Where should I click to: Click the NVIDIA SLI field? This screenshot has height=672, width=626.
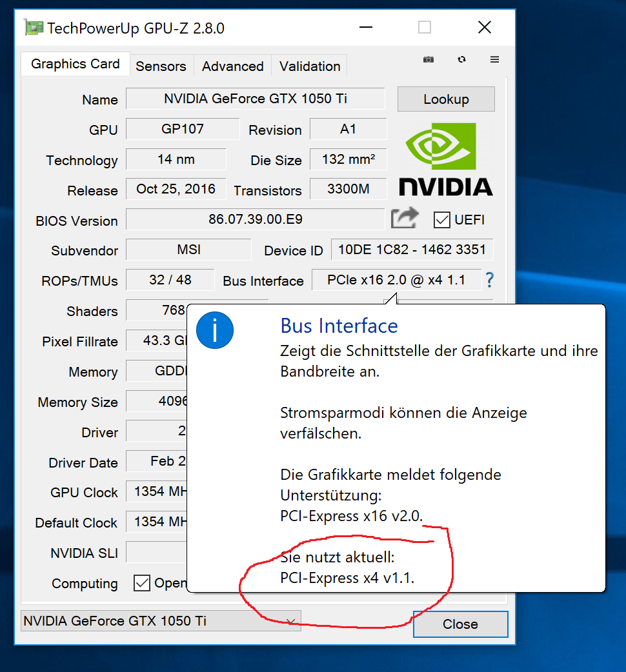point(157,552)
